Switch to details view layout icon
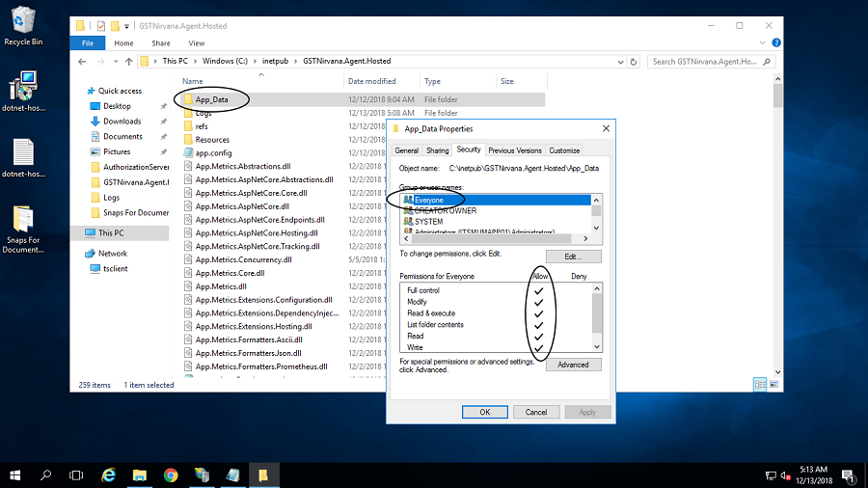This screenshot has width=868, height=488. [x=760, y=385]
